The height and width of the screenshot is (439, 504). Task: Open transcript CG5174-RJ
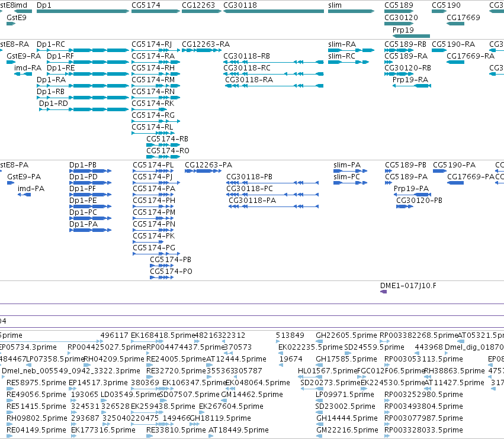(x=156, y=50)
